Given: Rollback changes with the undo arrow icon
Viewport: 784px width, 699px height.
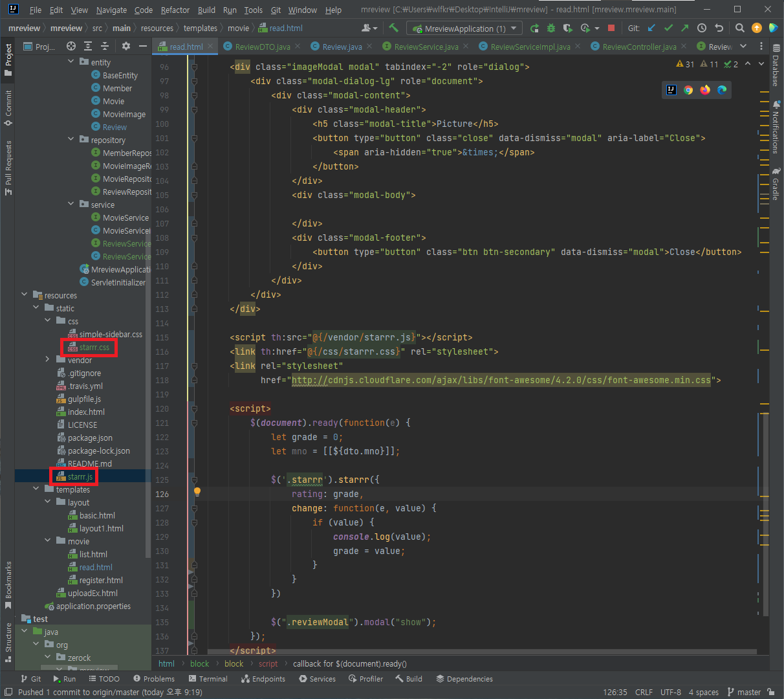Looking at the screenshot, I should point(719,28).
